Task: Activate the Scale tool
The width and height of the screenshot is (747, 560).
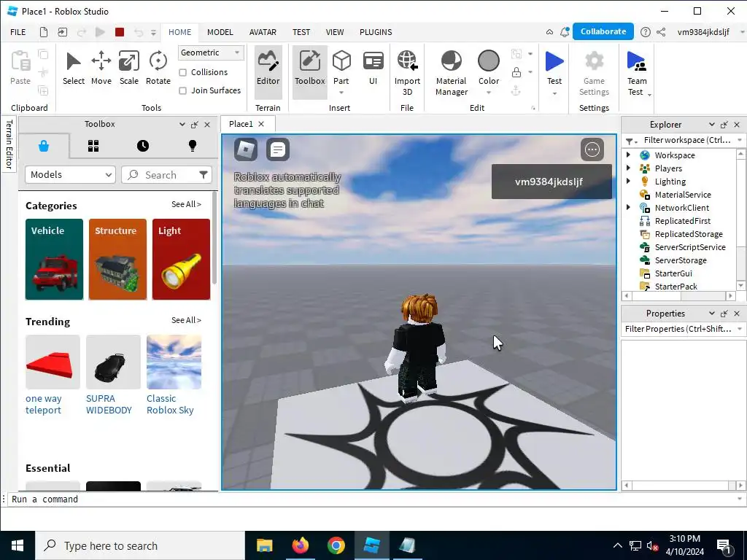Action: point(128,69)
